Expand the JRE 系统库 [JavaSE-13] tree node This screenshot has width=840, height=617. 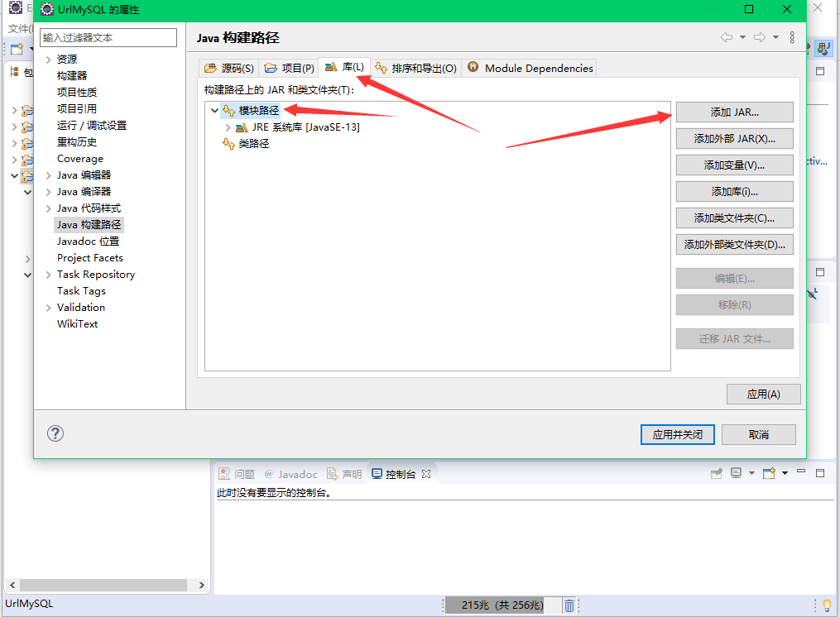coord(228,128)
